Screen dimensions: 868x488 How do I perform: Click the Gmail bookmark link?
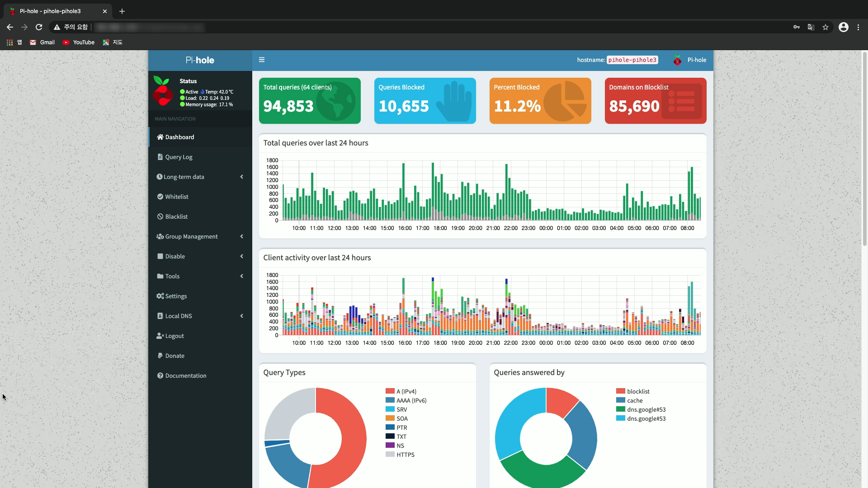pos(42,42)
